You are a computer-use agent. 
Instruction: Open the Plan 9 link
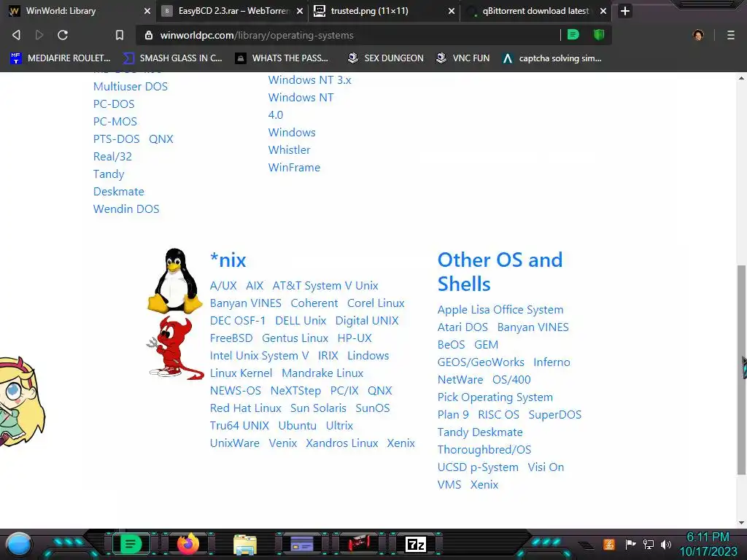coord(452,414)
